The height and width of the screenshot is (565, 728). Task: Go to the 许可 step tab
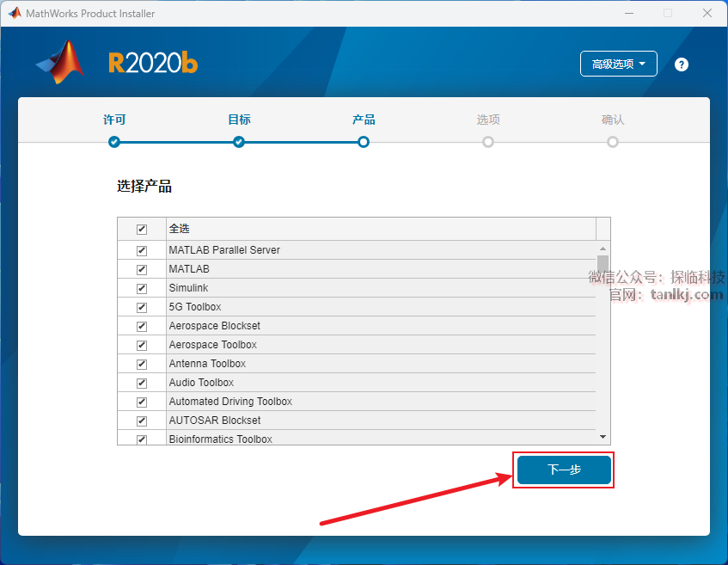coord(114,120)
